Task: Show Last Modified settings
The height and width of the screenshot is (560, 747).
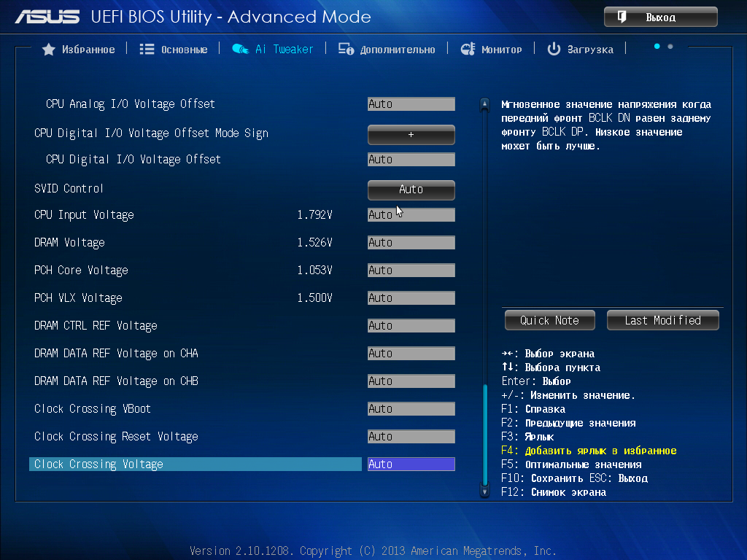Action: point(662,321)
